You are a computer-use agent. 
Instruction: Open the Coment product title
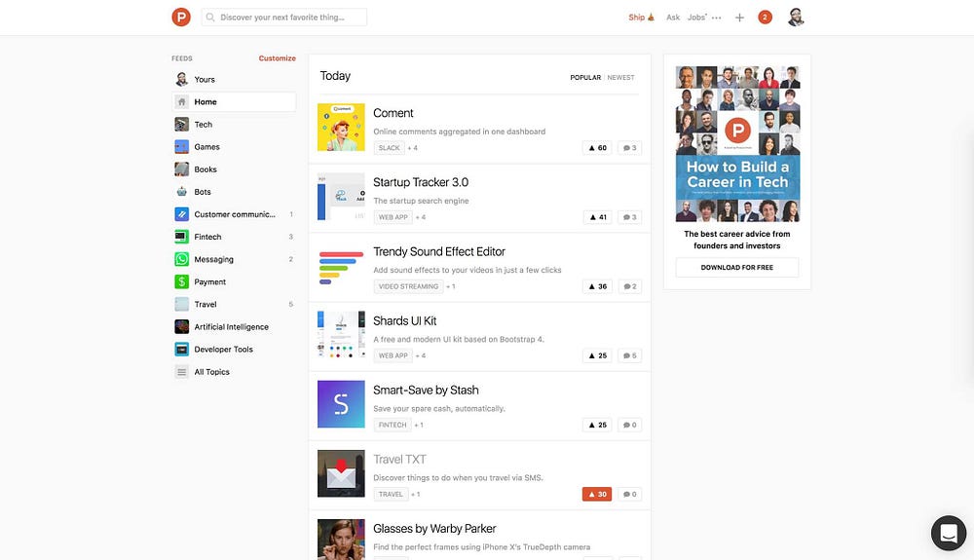(393, 113)
